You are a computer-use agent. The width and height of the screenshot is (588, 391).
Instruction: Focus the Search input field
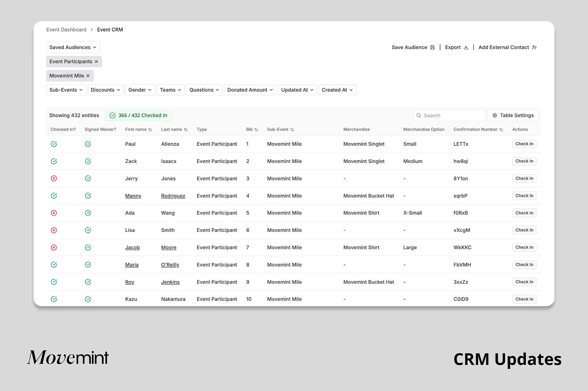click(x=449, y=115)
